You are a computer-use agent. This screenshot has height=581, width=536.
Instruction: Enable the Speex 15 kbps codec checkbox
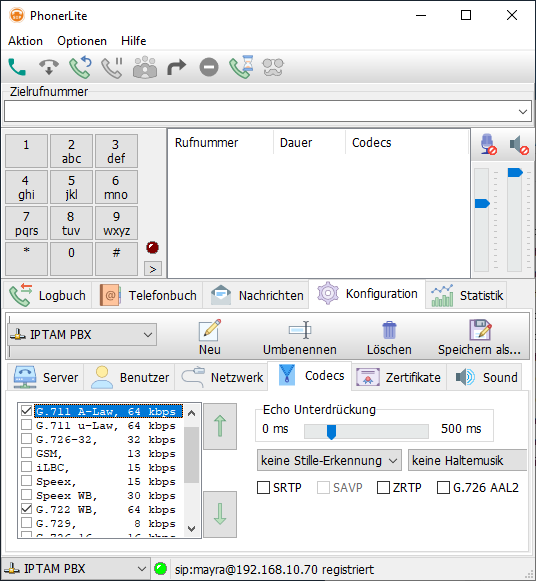tap(26, 481)
